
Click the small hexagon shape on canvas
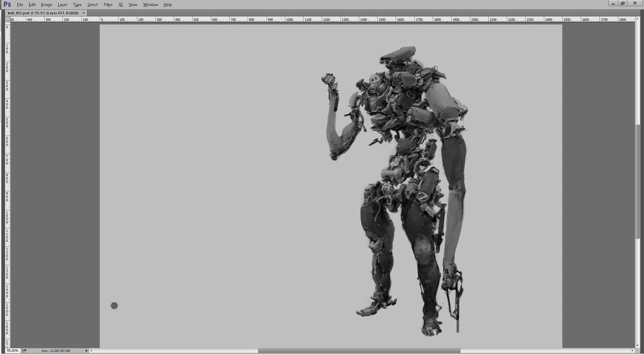click(x=114, y=306)
